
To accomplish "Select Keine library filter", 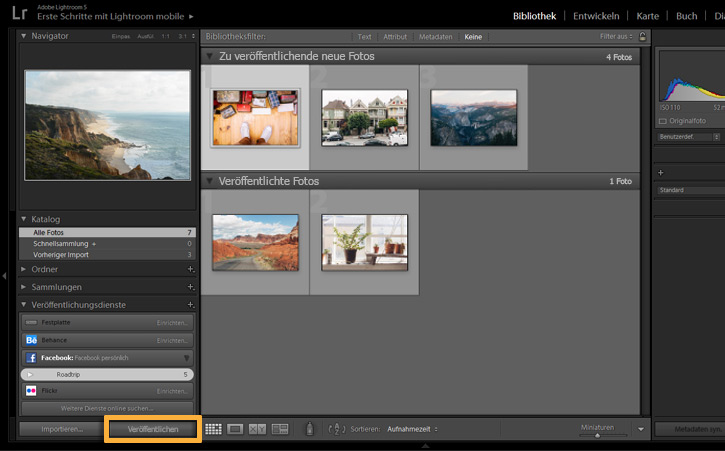I will tap(473, 37).
